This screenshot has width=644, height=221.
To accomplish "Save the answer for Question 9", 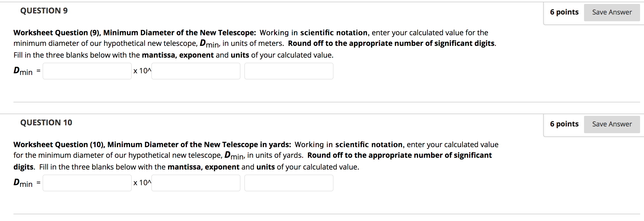I will tap(612, 12).
